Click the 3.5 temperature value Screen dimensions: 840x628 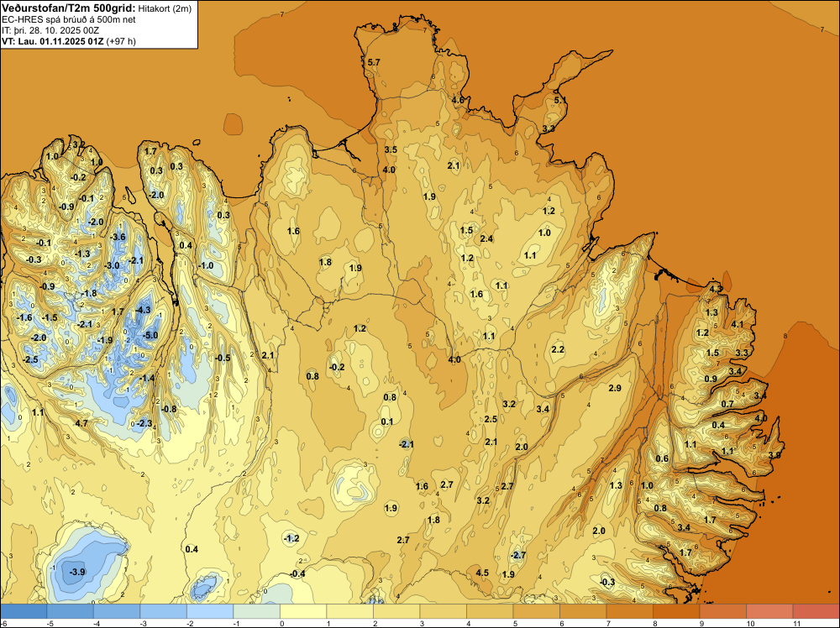(x=391, y=149)
